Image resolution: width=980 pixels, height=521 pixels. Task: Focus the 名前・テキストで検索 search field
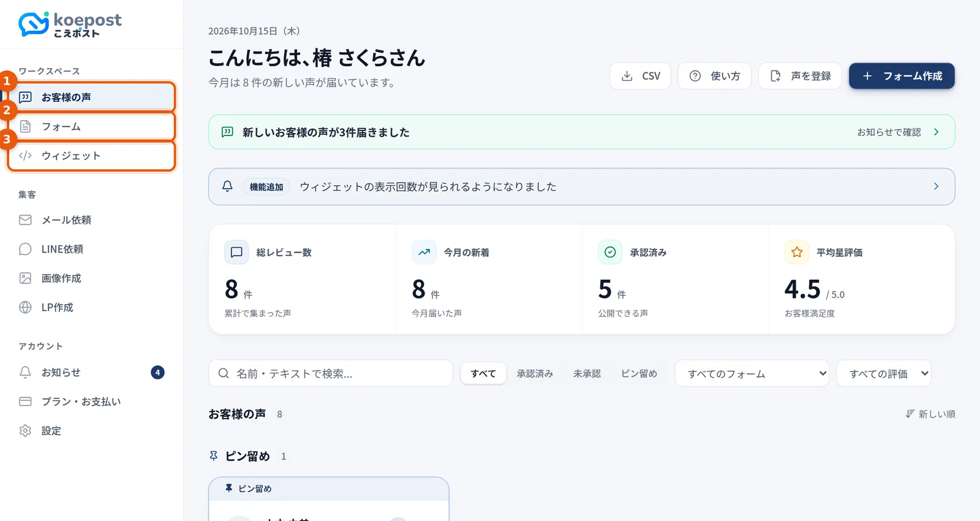pos(331,373)
